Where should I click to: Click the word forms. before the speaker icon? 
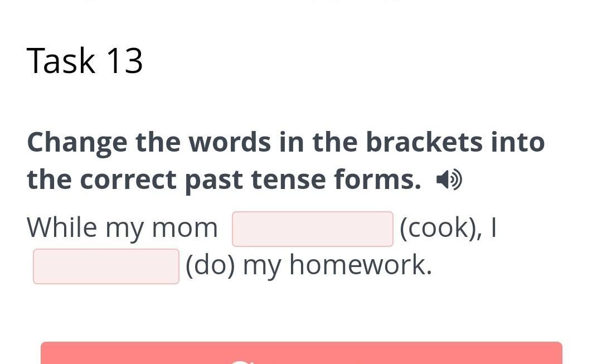click(377, 179)
